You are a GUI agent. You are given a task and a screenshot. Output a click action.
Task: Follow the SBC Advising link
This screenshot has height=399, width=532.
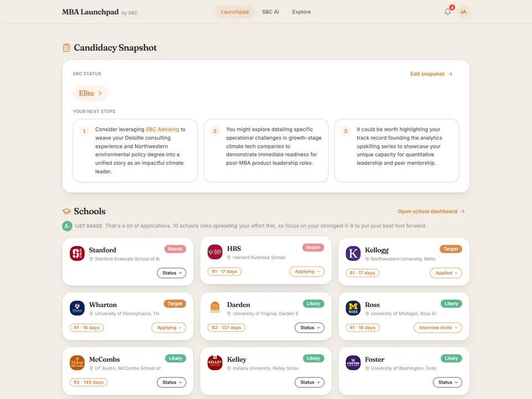click(x=162, y=129)
